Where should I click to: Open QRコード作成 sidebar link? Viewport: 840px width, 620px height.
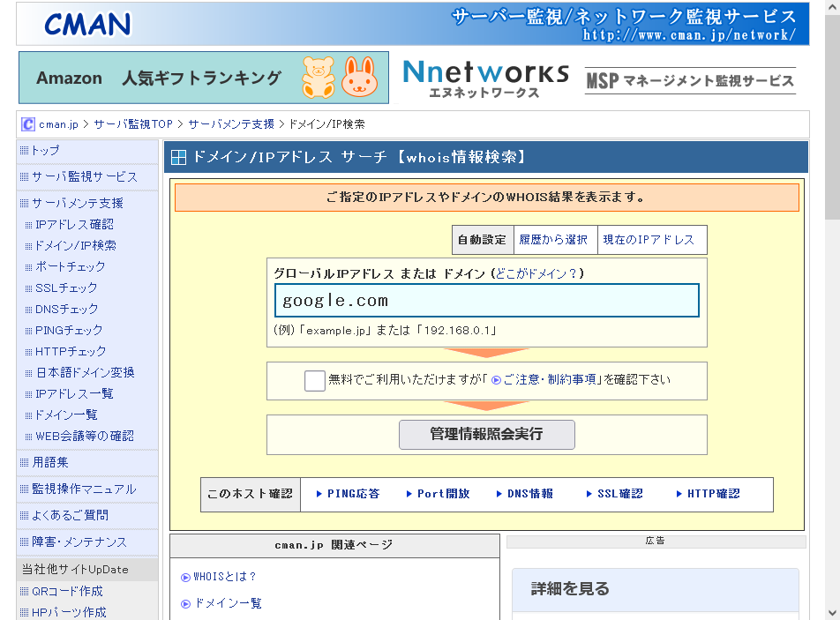click(67, 591)
